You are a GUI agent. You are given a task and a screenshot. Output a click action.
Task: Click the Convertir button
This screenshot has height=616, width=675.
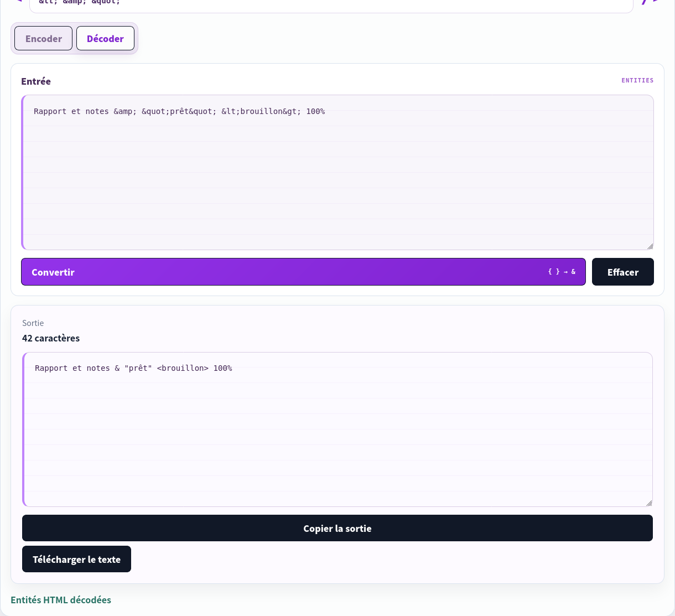click(x=303, y=272)
